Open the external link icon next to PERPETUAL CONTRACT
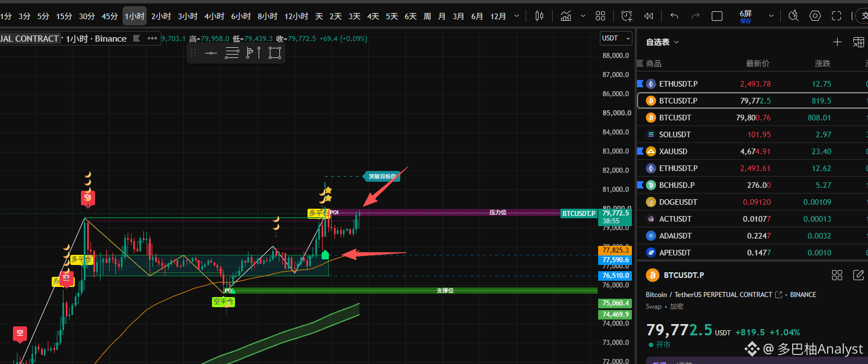The width and height of the screenshot is (868, 364). [x=779, y=295]
